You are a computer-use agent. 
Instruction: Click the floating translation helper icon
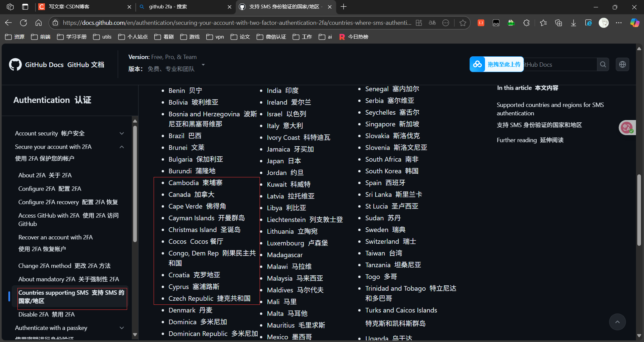point(627,127)
